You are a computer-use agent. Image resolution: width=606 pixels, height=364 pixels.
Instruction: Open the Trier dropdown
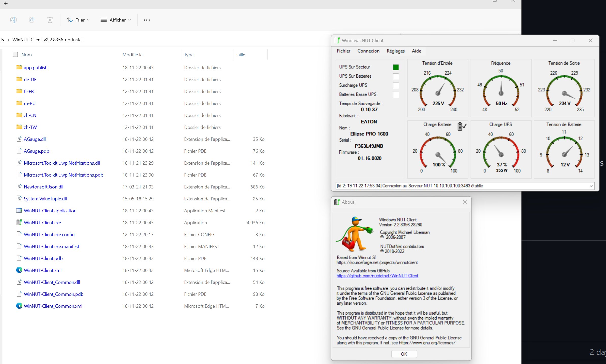(78, 20)
